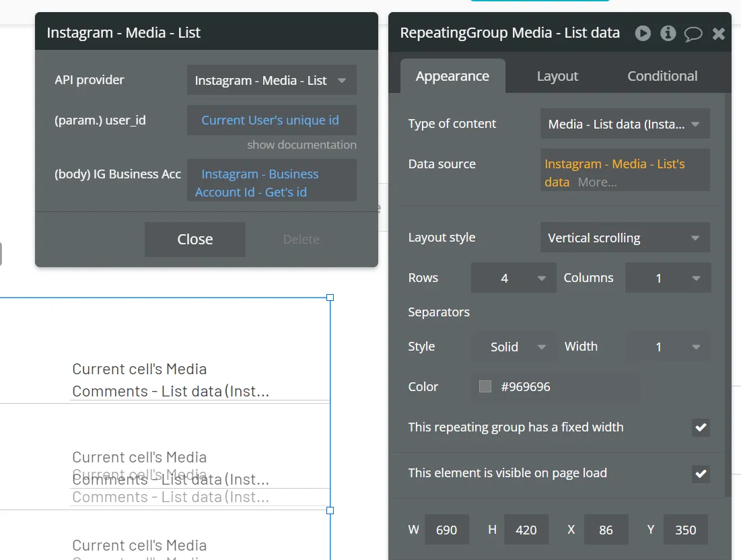Click the separator color swatch
The image size is (741, 560).
click(x=485, y=386)
